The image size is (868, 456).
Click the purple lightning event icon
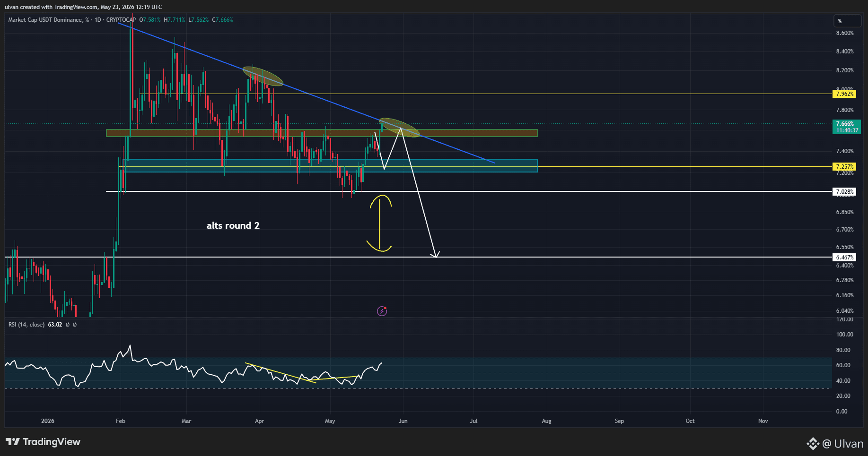(x=382, y=311)
